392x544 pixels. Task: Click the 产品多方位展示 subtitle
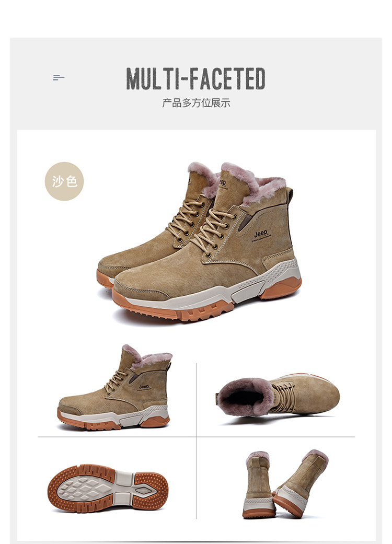pyautogui.click(x=196, y=103)
